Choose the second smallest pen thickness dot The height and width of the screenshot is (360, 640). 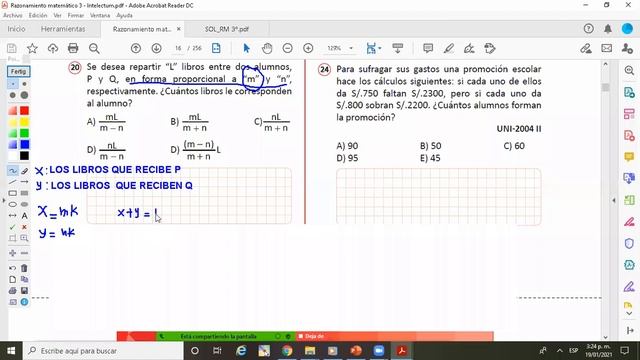[24, 84]
